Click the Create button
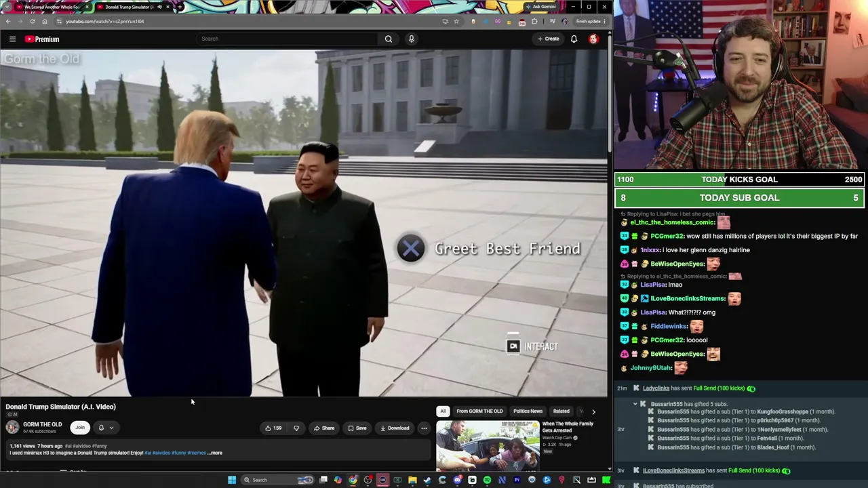This screenshot has height=488, width=868. pyautogui.click(x=548, y=39)
